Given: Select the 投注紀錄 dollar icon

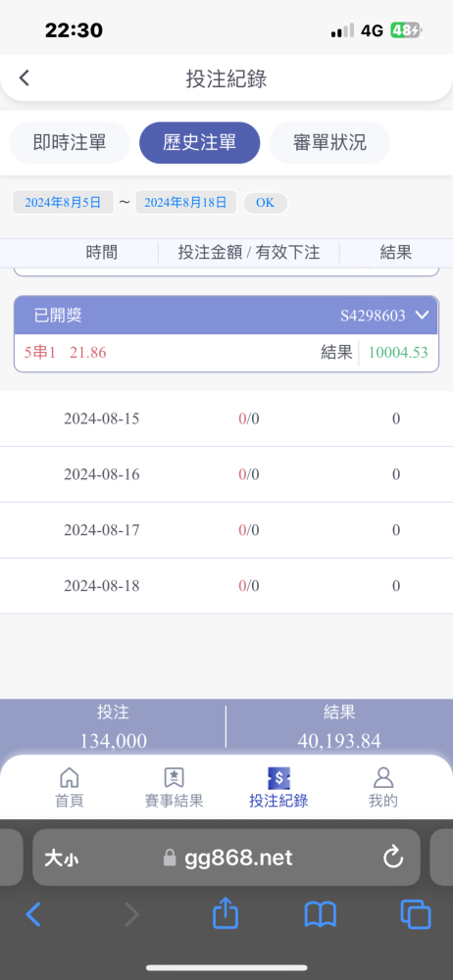Looking at the screenshot, I should pyautogui.click(x=278, y=778).
